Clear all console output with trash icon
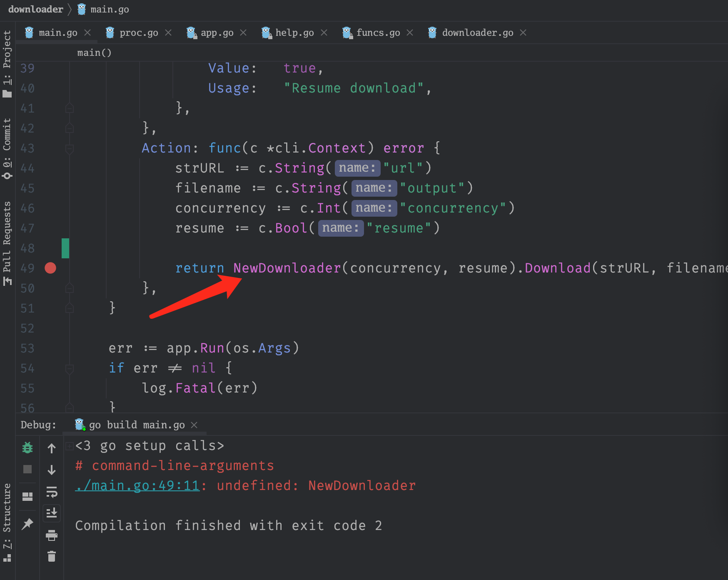This screenshot has width=728, height=580. coord(52,556)
